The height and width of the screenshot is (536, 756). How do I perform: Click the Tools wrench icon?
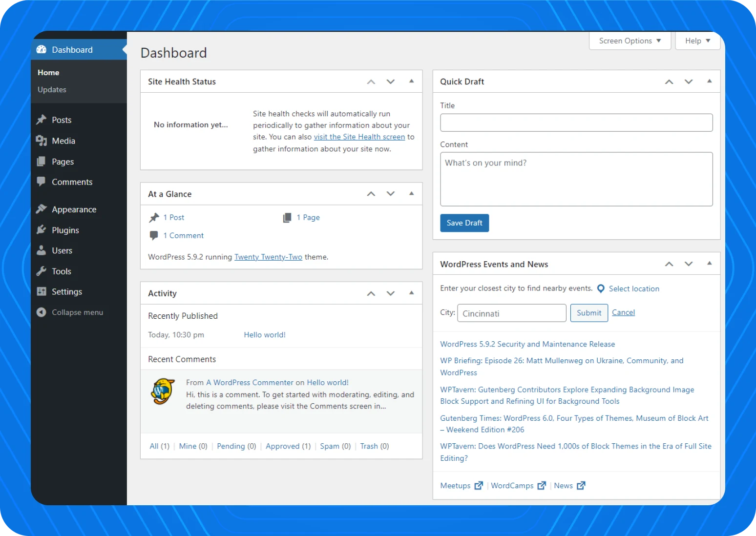coord(41,271)
